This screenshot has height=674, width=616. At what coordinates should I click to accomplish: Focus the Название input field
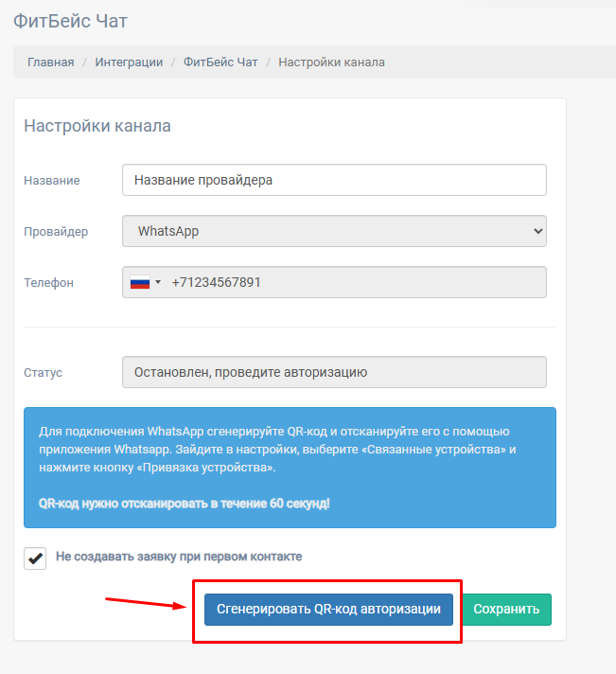pos(334,180)
